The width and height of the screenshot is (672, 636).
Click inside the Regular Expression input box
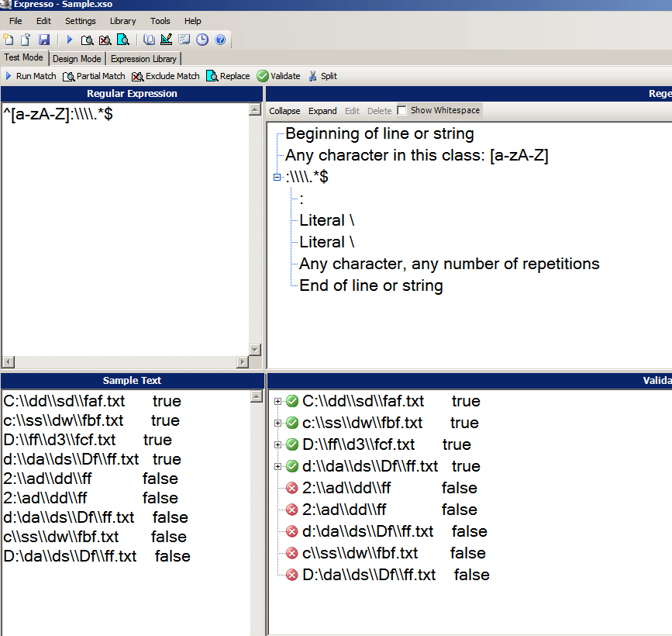click(125, 230)
